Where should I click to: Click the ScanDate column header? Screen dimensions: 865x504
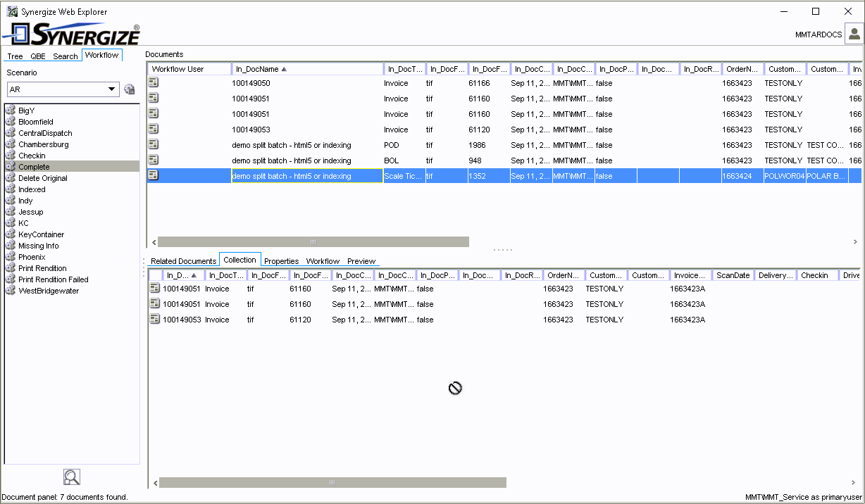pyautogui.click(x=733, y=275)
